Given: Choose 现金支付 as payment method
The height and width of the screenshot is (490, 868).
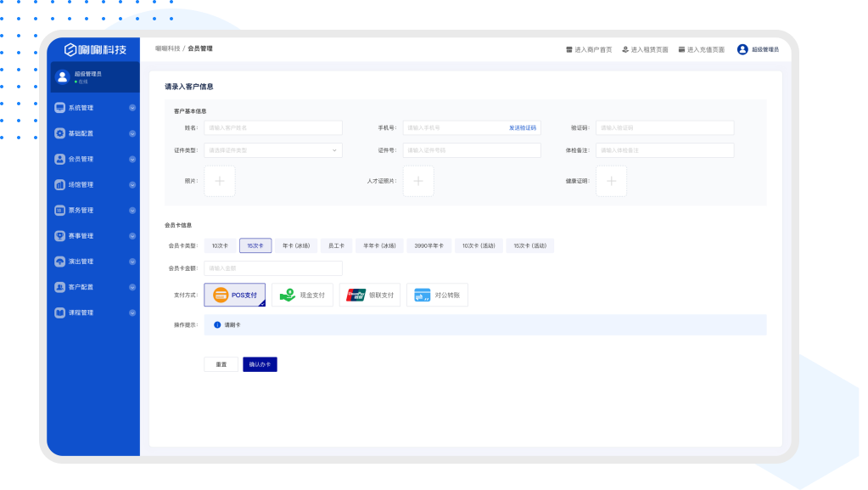Looking at the screenshot, I should 302,295.
